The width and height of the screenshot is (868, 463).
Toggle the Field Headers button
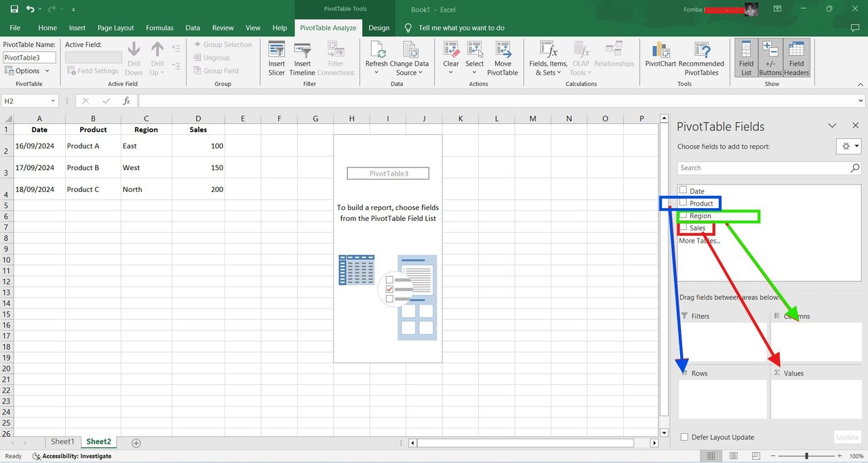click(x=796, y=58)
